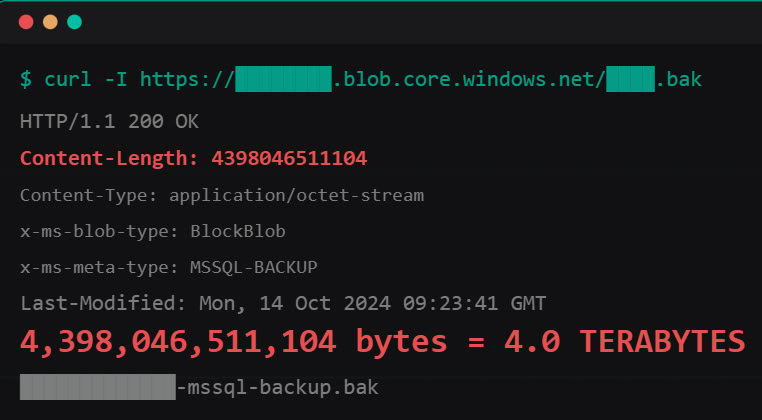Click the redacted storage account name block
This screenshot has height=420, width=762.
click(283, 79)
